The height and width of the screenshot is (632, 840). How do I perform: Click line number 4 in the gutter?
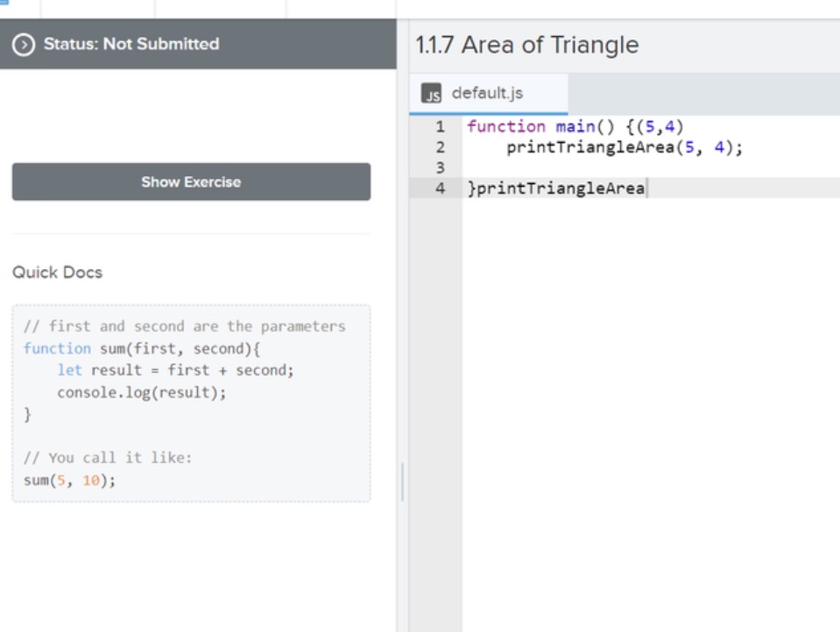441,188
